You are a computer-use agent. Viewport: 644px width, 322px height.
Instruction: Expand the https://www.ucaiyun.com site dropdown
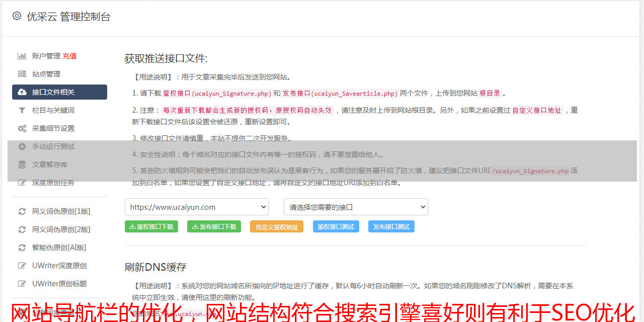(x=197, y=207)
